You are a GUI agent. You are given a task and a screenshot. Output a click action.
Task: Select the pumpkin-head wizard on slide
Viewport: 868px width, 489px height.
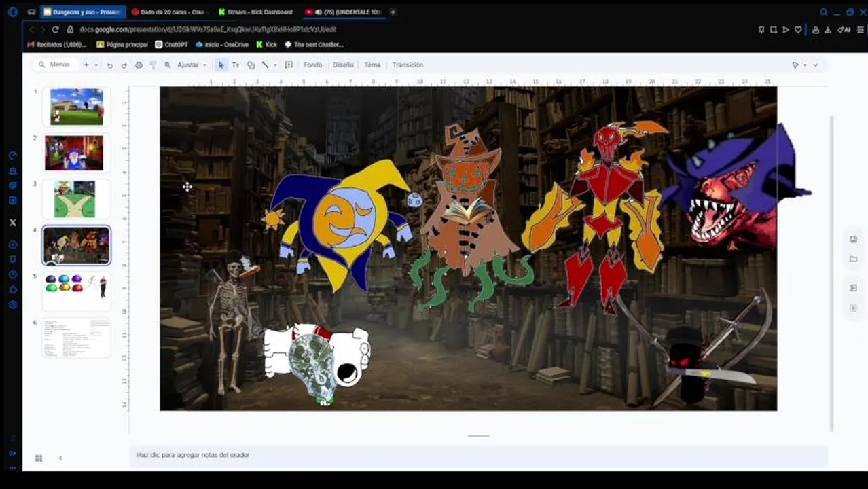467,217
